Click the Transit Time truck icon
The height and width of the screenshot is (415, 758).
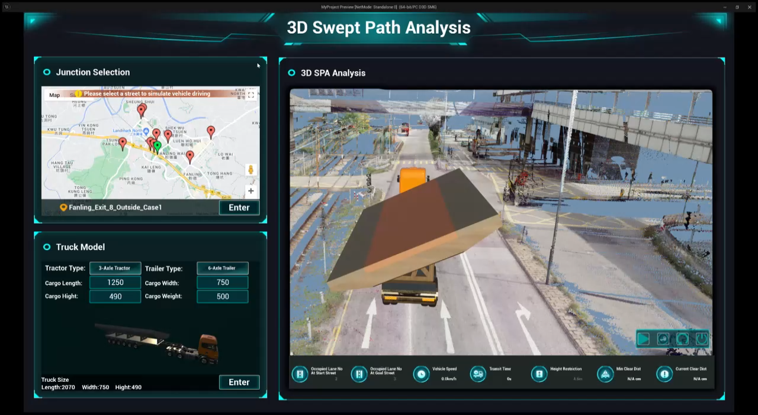coord(478,374)
